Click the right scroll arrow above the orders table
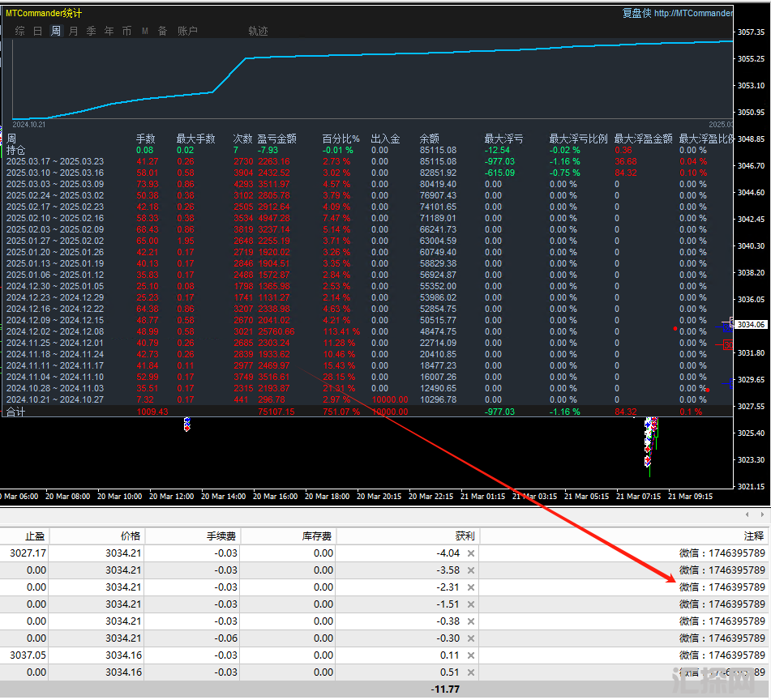Viewport: 771px width, 700px height. (762, 514)
